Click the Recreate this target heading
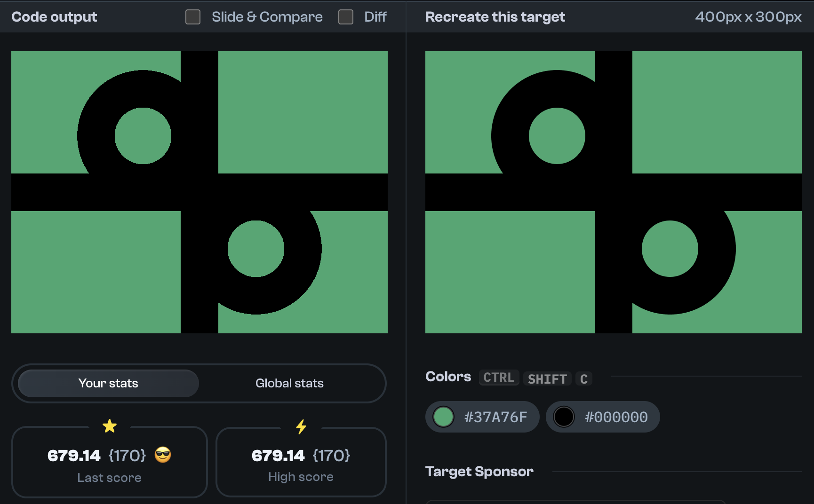Image resolution: width=814 pixels, height=504 pixels. 495,16
